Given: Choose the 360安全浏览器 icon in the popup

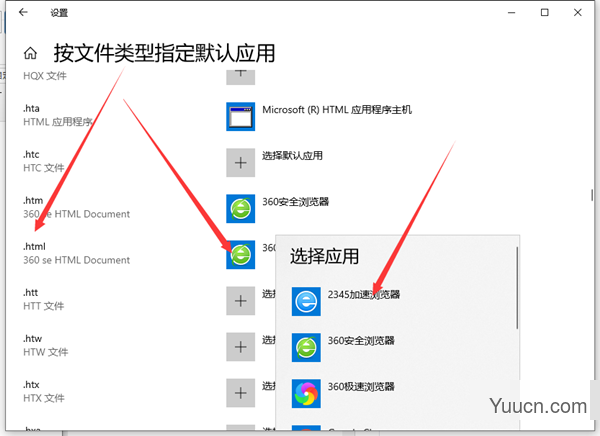Looking at the screenshot, I should (306, 348).
